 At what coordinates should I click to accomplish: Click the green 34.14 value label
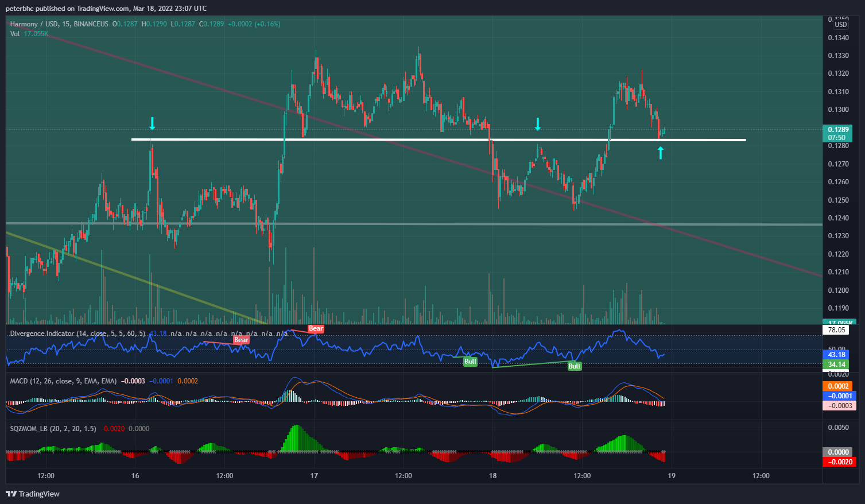837,365
